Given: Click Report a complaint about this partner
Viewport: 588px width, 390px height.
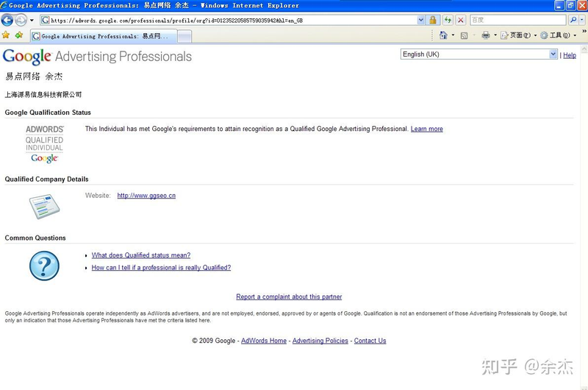Looking at the screenshot, I should pos(289,297).
